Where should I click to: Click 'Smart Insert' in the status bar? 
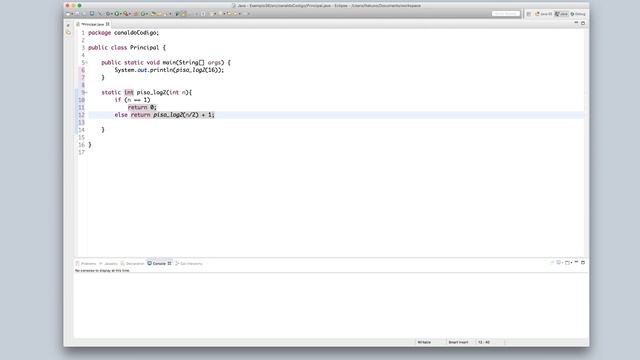coord(458,342)
